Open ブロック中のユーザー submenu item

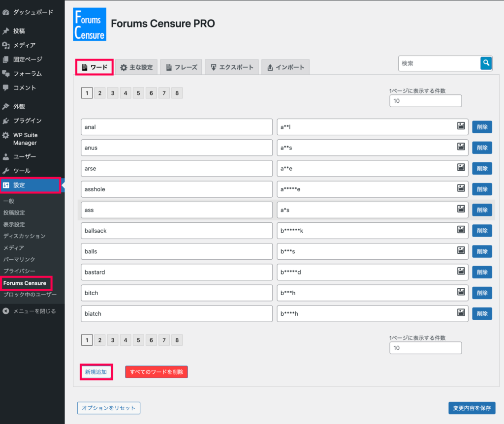coord(30,295)
